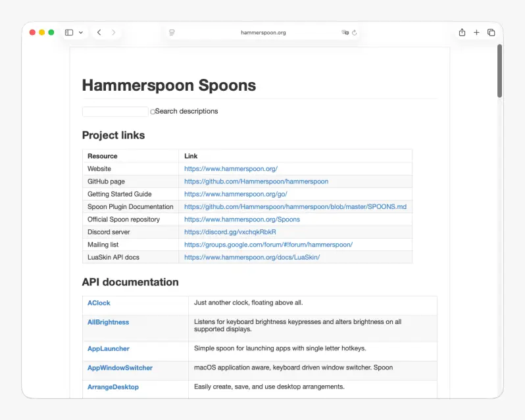Open the Discord server invite link
This screenshot has width=525, height=420.
point(230,232)
